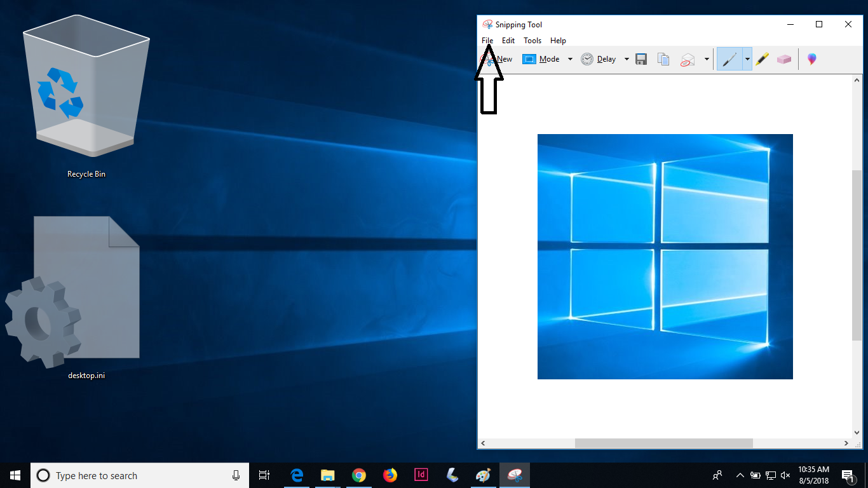Expand the Delay dropdown arrow
Viewport: 868px width, 488px height.
pyautogui.click(x=627, y=59)
